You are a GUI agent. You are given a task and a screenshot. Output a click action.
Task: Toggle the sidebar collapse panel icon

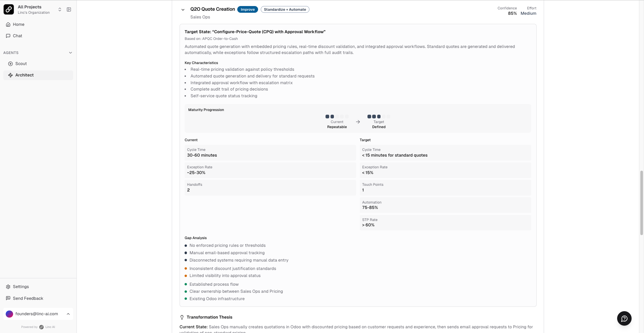[69, 9]
